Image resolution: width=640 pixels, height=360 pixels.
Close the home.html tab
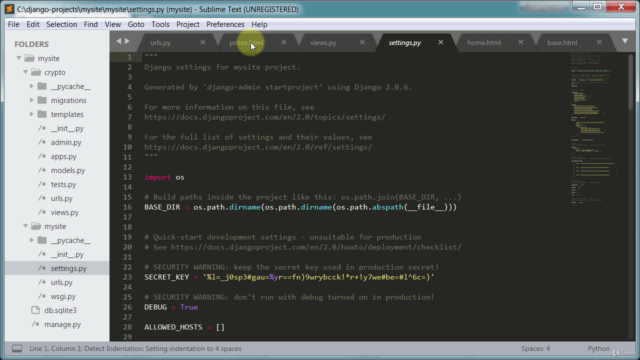click(x=521, y=42)
